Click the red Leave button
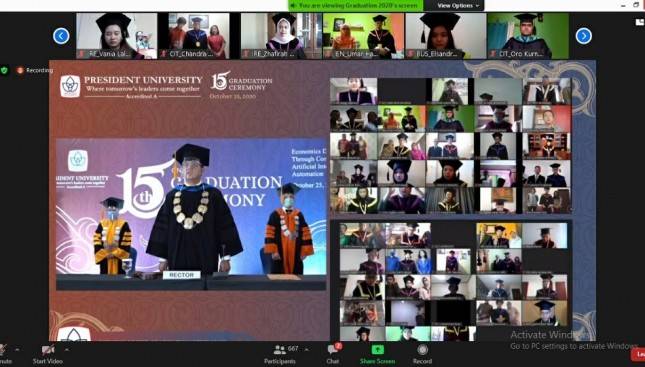The height and width of the screenshot is (367, 645). 638,354
